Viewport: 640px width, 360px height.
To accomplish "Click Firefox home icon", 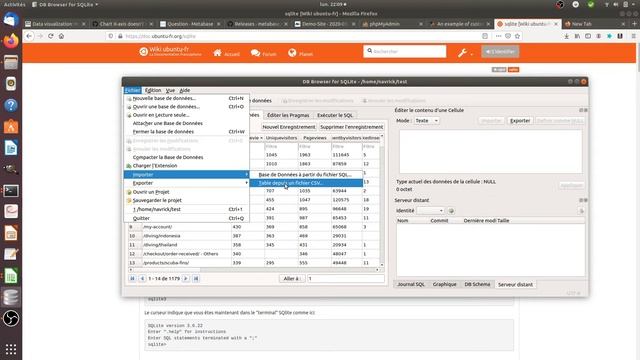I will point(61,36).
